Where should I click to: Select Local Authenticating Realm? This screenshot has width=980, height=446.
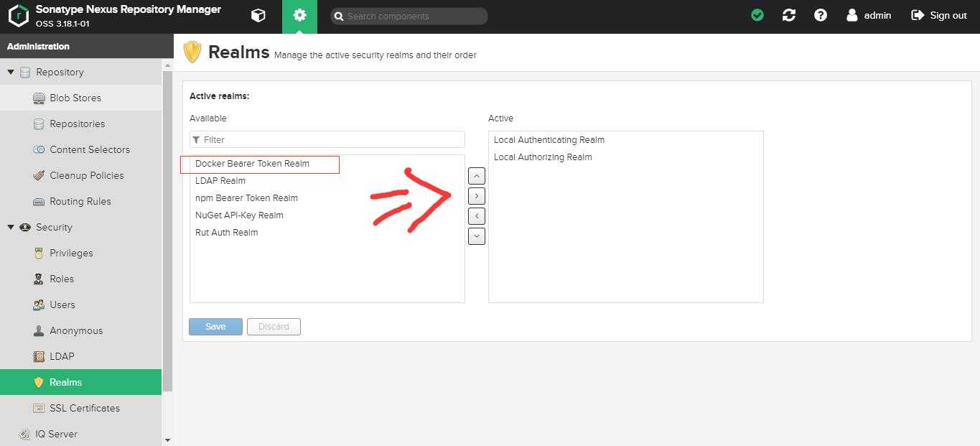click(x=626, y=140)
